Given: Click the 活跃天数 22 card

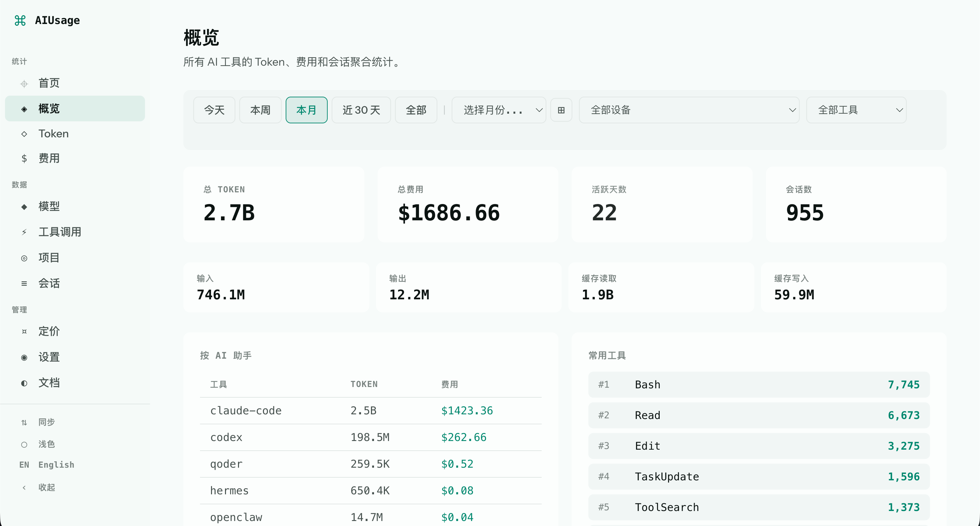Looking at the screenshot, I should click(x=662, y=205).
